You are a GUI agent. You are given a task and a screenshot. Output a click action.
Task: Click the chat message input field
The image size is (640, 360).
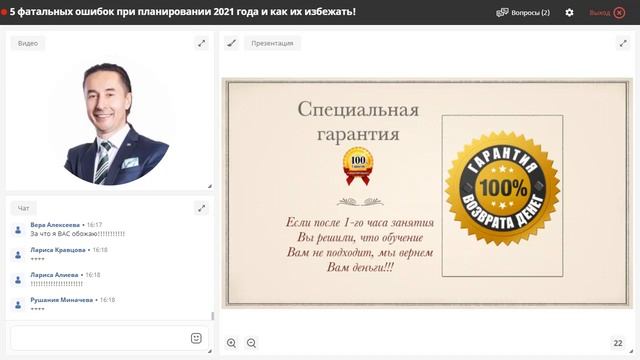(x=109, y=338)
